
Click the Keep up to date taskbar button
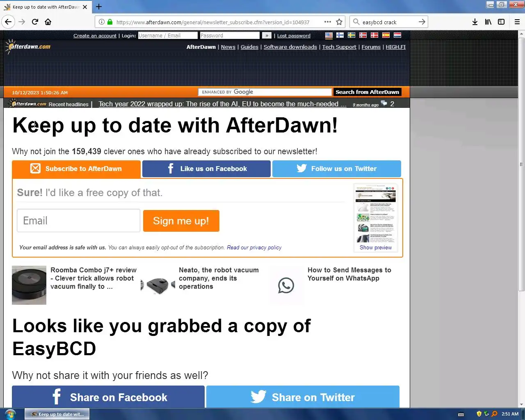[x=57, y=414]
